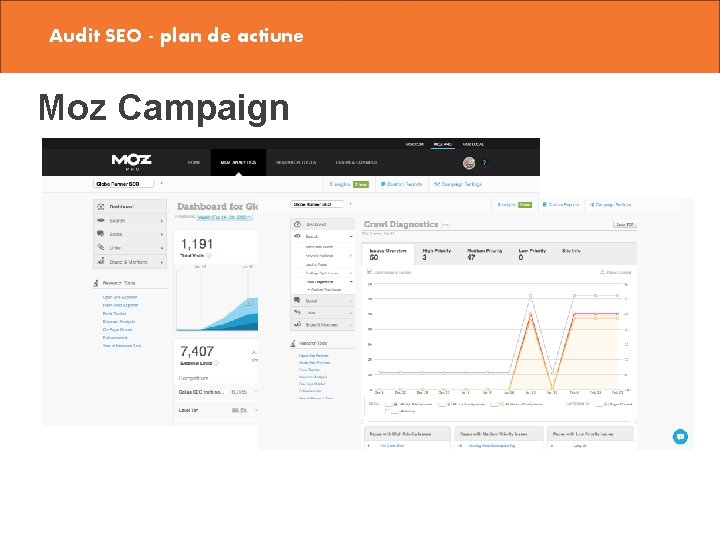This screenshot has width=720, height=540.
Task: Select the Low Priority tab
Action: click(532, 254)
